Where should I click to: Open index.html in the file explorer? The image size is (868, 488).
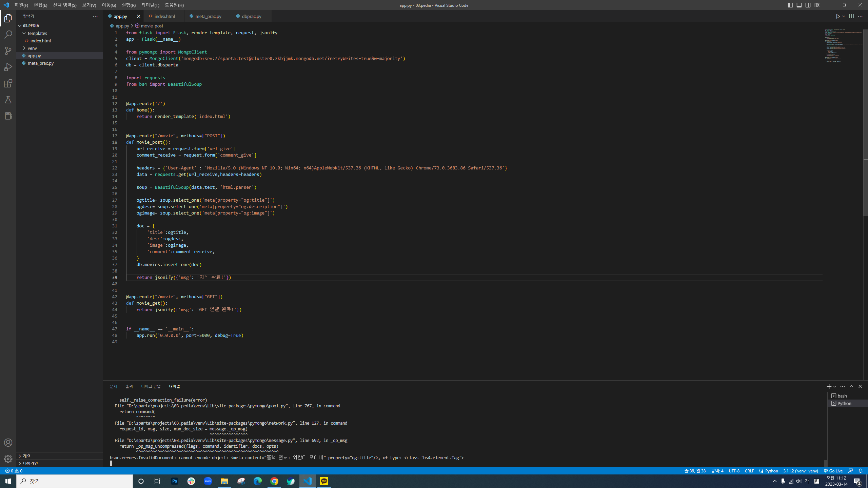click(x=60, y=41)
